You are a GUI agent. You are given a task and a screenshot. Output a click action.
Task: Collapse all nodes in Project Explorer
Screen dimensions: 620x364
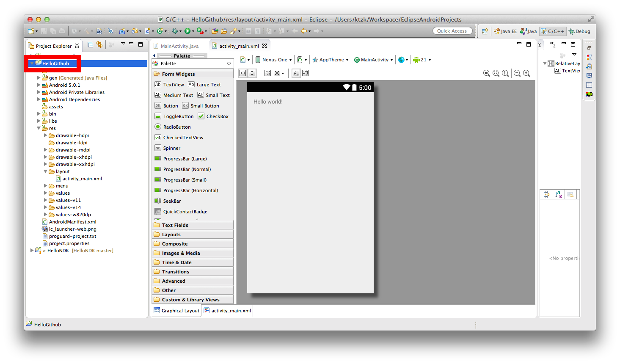click(x=90, y=45)
